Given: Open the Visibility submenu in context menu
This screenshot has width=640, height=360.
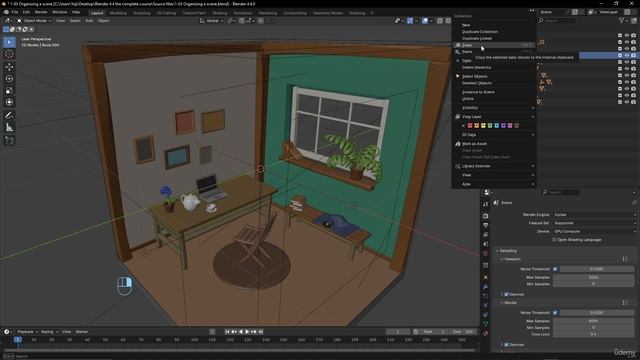Looking at the screenshot, I should click(x=494, y=108).
